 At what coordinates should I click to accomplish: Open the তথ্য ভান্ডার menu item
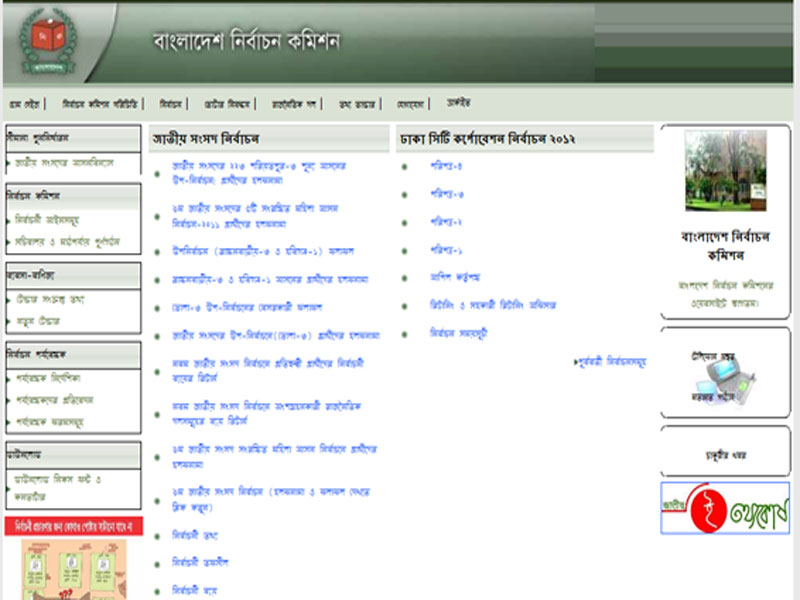coord(357,104)
